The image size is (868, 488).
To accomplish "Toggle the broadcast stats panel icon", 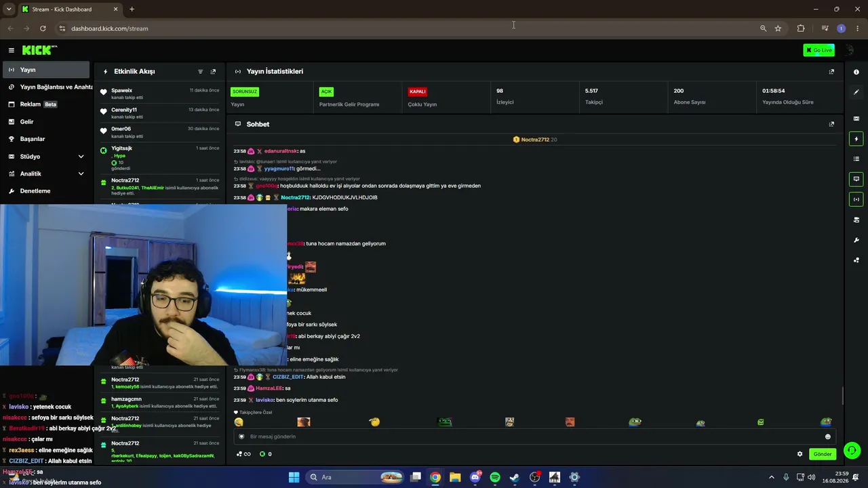I will tap(856, 199).
